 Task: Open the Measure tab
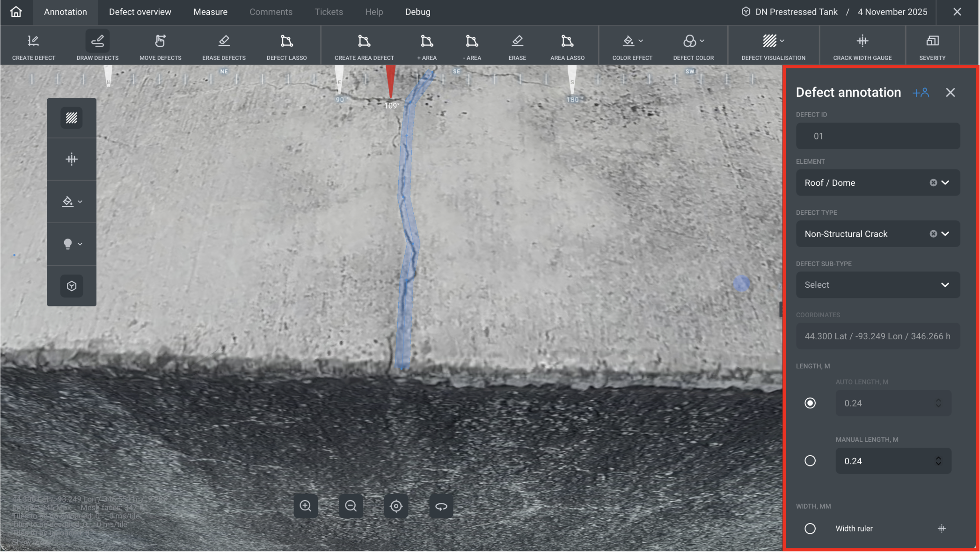click(210, 12)
